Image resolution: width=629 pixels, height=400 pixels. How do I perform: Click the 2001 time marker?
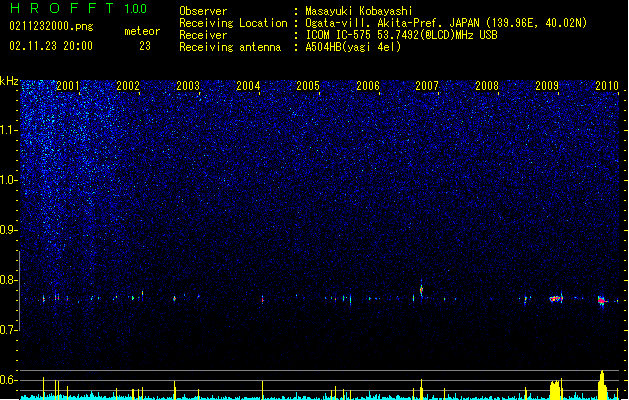(68, 85)
